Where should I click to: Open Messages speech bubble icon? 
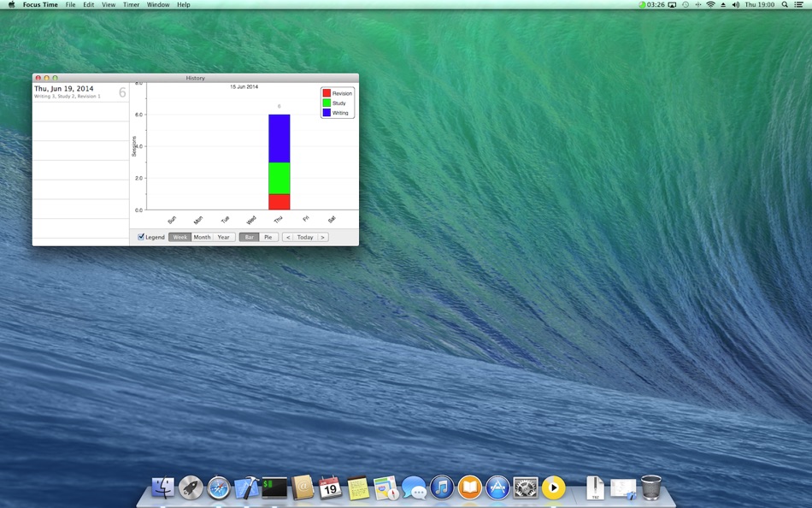coord(414,487)
